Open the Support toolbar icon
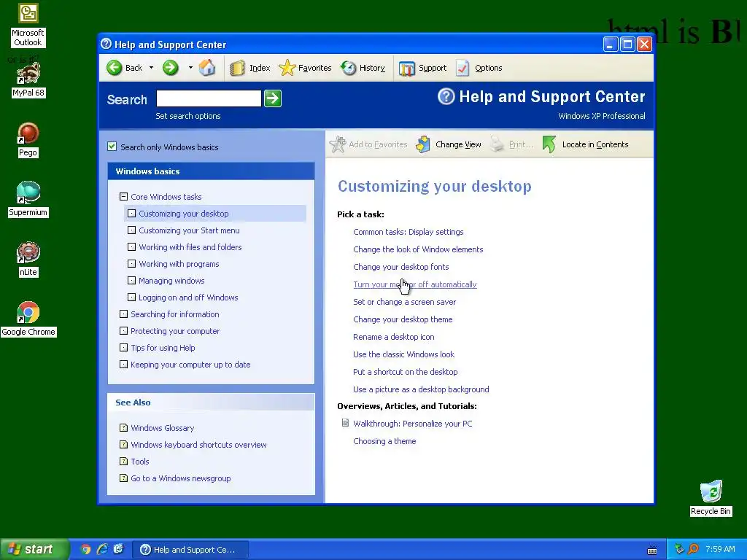747x560 pixels. tap(407, 68)
